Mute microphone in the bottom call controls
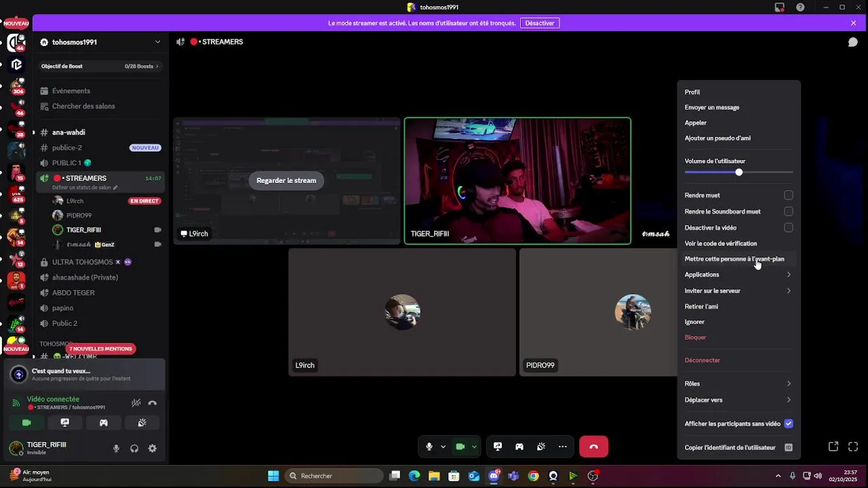The image size is (868, 488). [429, 447]
